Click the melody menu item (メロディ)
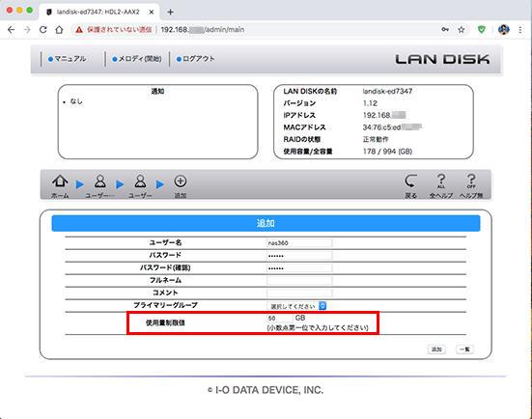The height and width of the screenshot is (419, 532). coord(137,59)
